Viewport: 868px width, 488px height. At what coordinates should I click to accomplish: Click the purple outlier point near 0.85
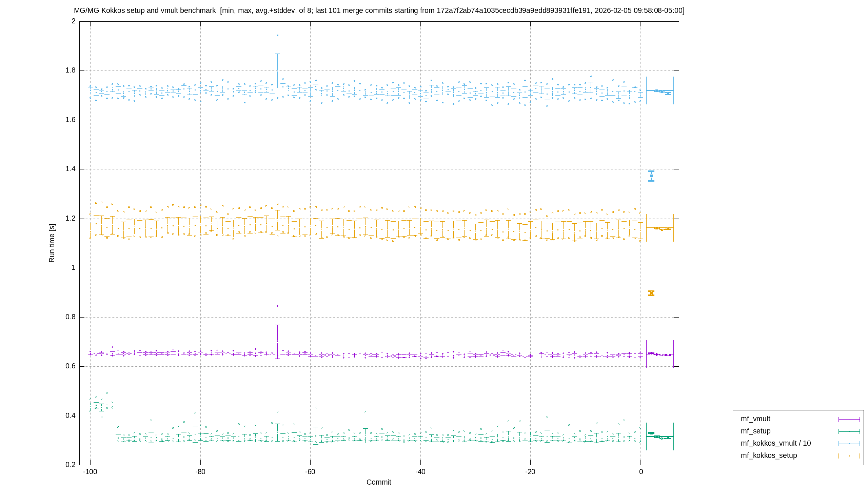click(x=277, y=306)
